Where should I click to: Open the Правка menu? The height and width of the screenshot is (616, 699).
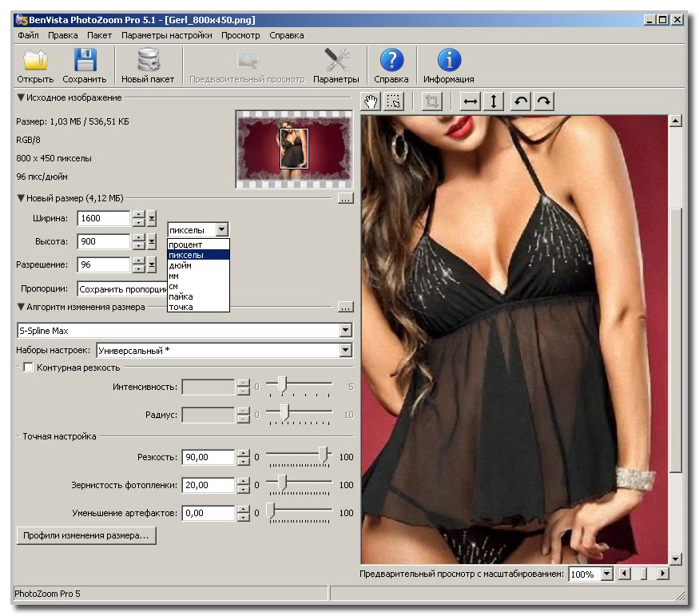63,35
